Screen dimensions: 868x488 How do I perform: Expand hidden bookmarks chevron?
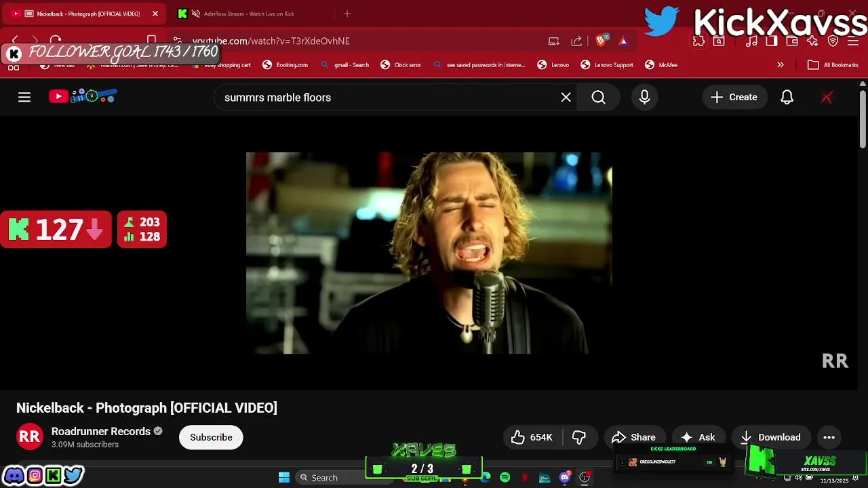click(781, 65)
